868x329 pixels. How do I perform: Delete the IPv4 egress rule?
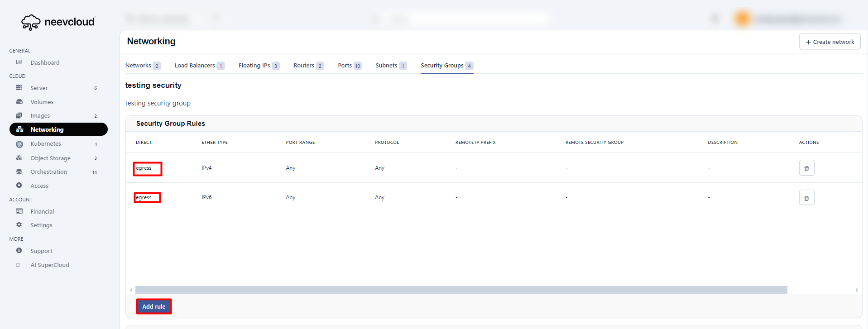806,168
